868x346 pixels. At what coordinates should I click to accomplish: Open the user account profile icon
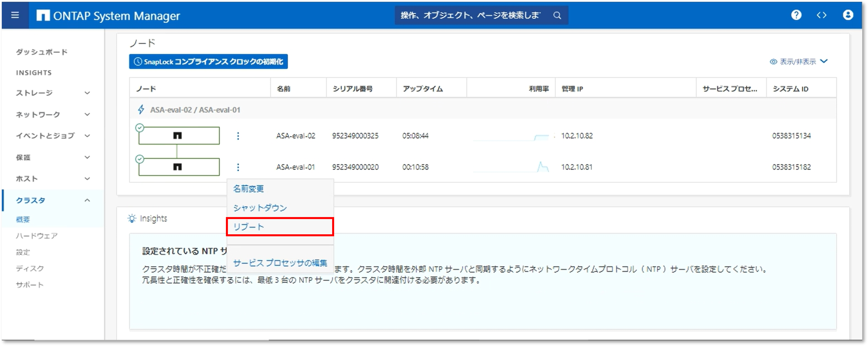[848, 15]
